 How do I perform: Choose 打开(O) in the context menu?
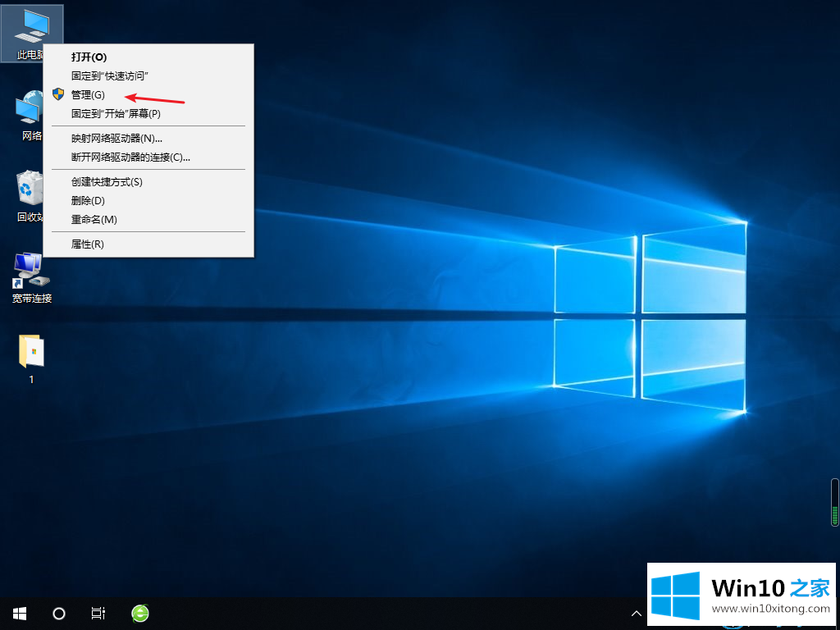tap(148, 57)
